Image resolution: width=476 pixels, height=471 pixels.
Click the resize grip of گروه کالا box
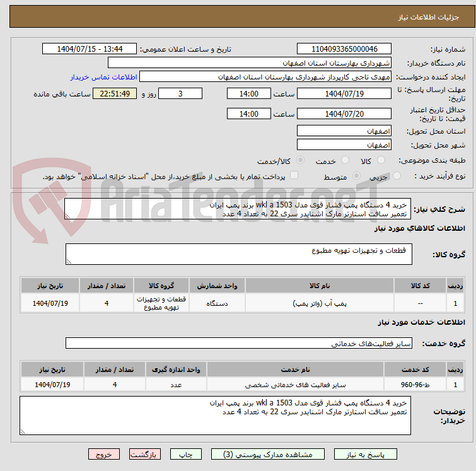(x=69, y=262)
